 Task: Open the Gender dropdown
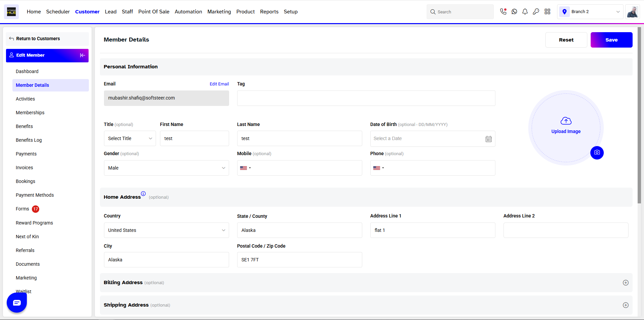[x=166, y=168]
